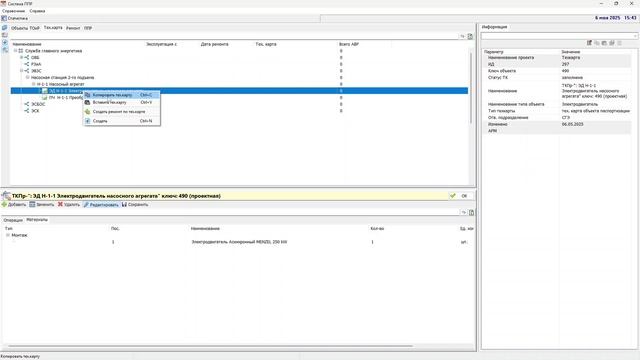Click the 'Дата ремонта' column header
The height and width of the screenshot is (360, 640).
(214, 44)
